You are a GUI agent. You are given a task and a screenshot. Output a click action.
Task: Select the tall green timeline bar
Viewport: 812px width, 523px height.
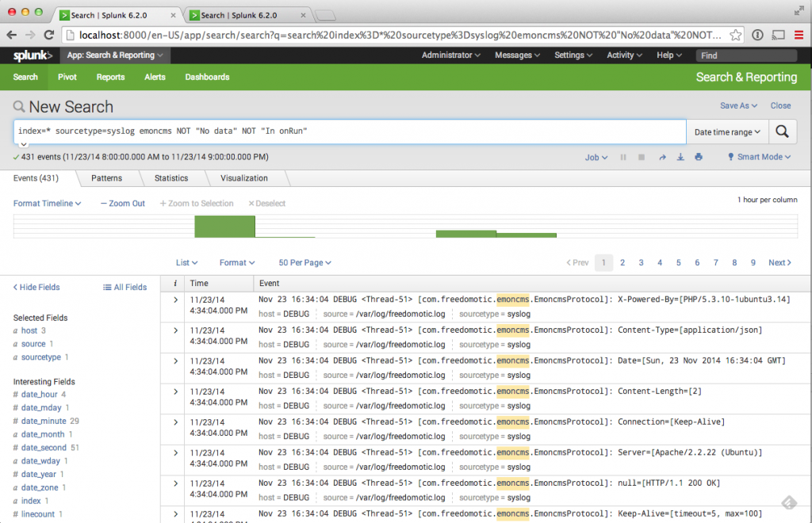[224, 227]
